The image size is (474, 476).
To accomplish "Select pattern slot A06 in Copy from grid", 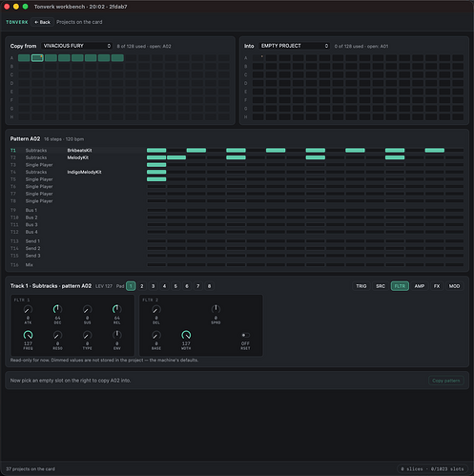I will 91,58.
